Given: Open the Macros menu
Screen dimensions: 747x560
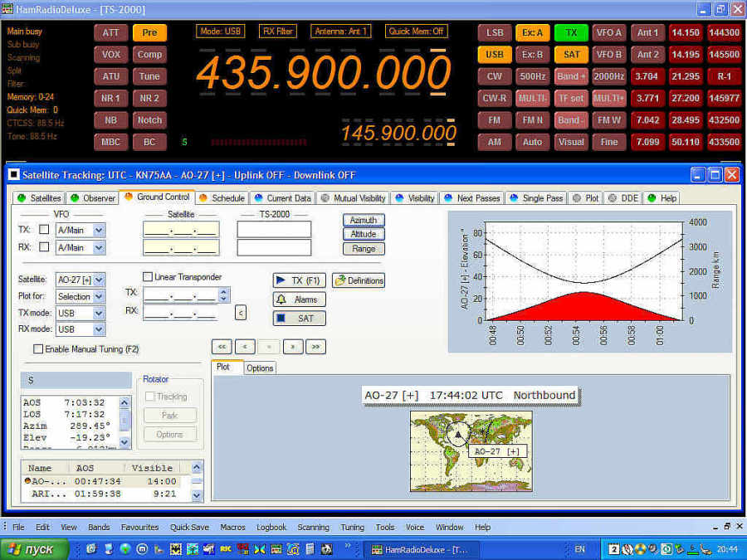Looking at the screenshot, I should click(x=232, y=527).
